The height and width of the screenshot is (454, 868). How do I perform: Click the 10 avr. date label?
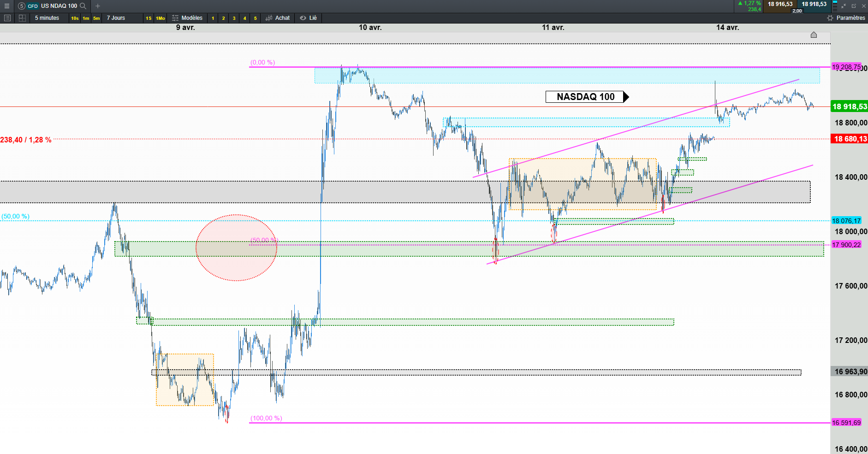pyautogui.click(x=370, y=28)
